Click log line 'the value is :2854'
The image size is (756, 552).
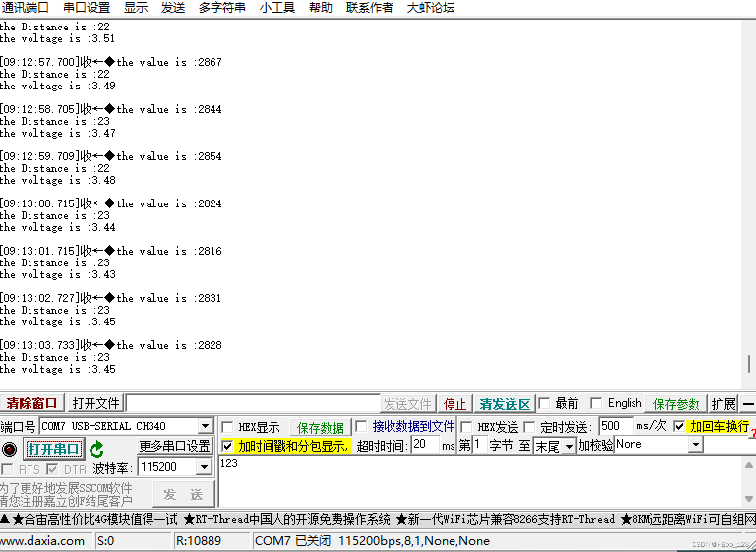tap(169, 157)
